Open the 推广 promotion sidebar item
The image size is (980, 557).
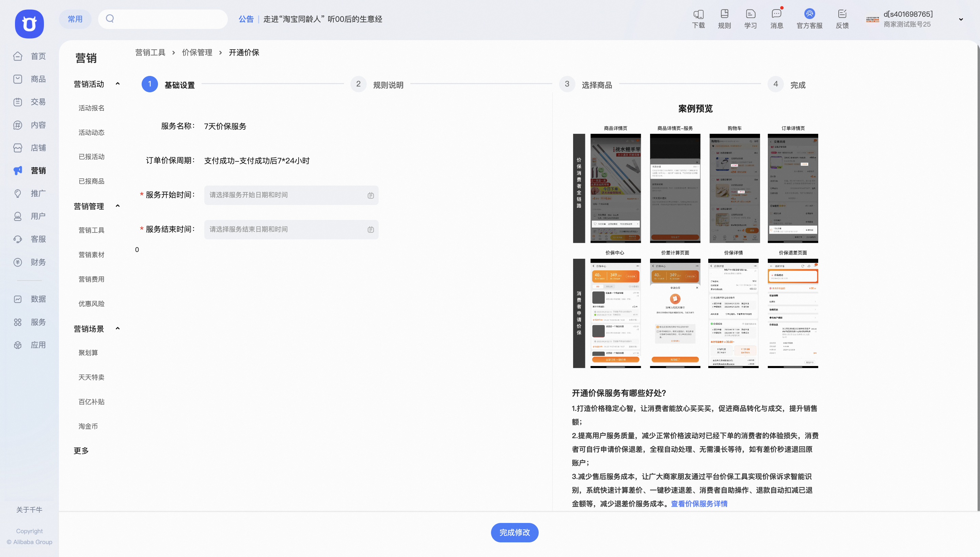click(29, 194)
